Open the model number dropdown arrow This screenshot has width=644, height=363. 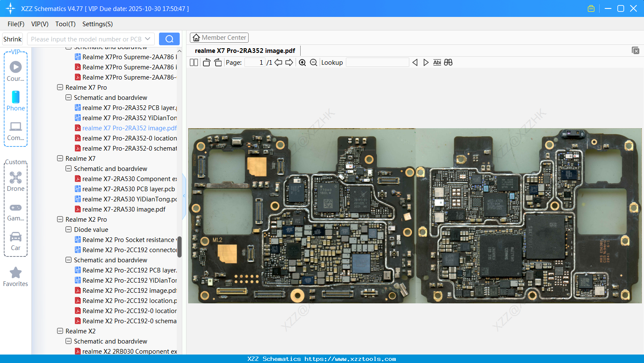click(x=148, y=39)
